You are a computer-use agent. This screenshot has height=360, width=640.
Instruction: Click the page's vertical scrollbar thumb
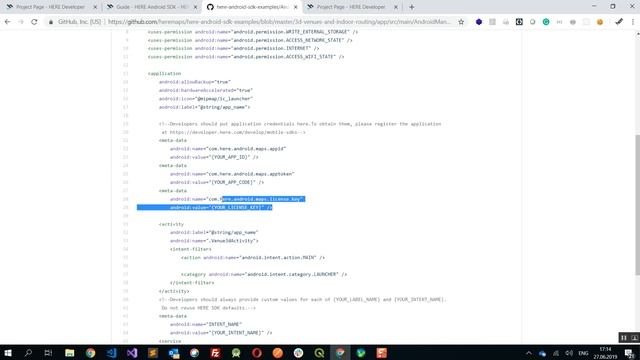click(x=637, y=205)
